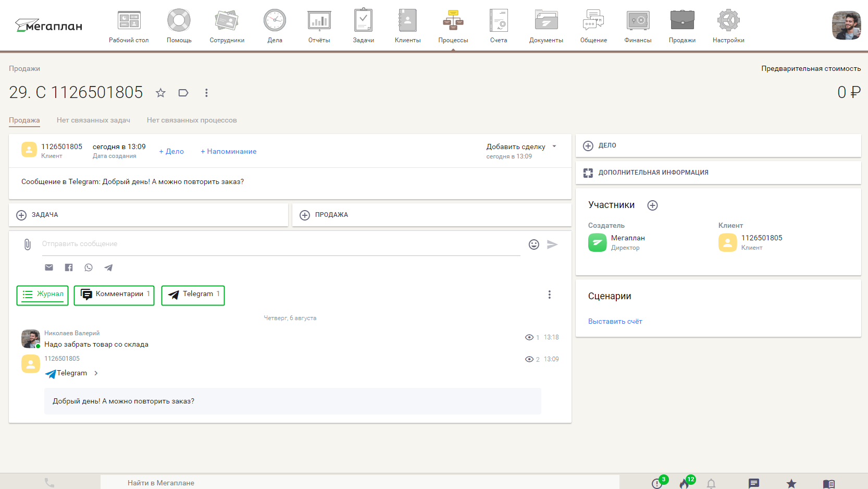Viewport: 868px width, 489px height.
Task: Add a ЗАДАЧА block
Action: tap(148, 215)
